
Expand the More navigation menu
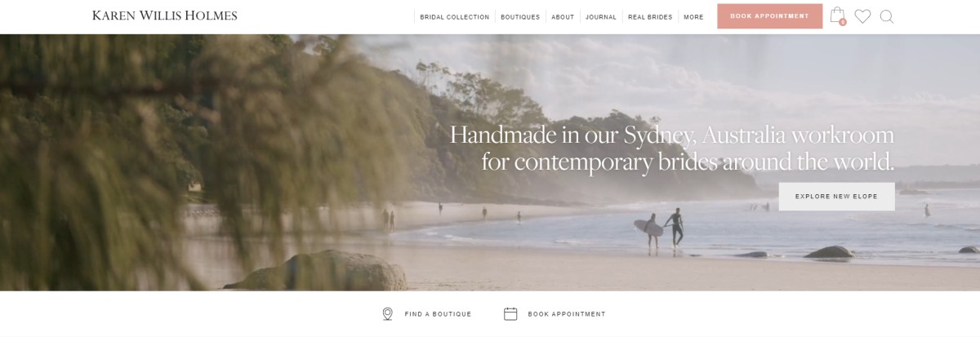click(x=693, y=17)
